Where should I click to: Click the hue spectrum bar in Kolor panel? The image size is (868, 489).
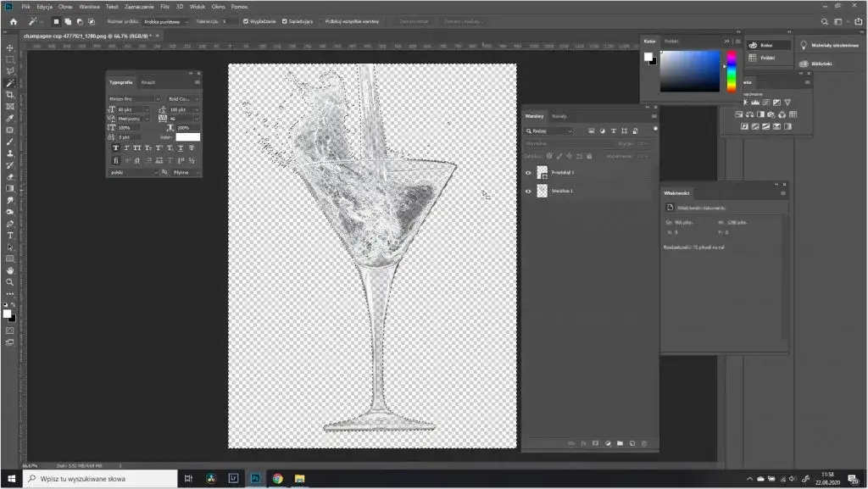tap(731, 71)
